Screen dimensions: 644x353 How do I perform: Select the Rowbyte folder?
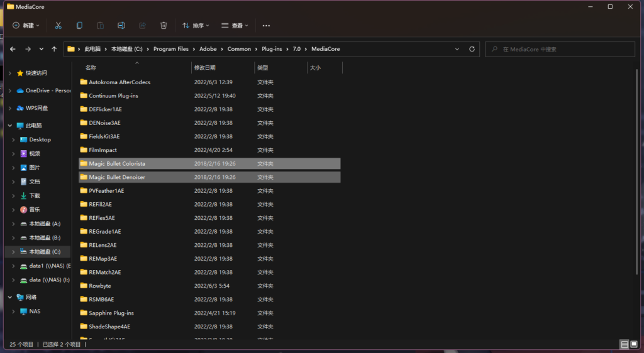[x=209, y=286]
